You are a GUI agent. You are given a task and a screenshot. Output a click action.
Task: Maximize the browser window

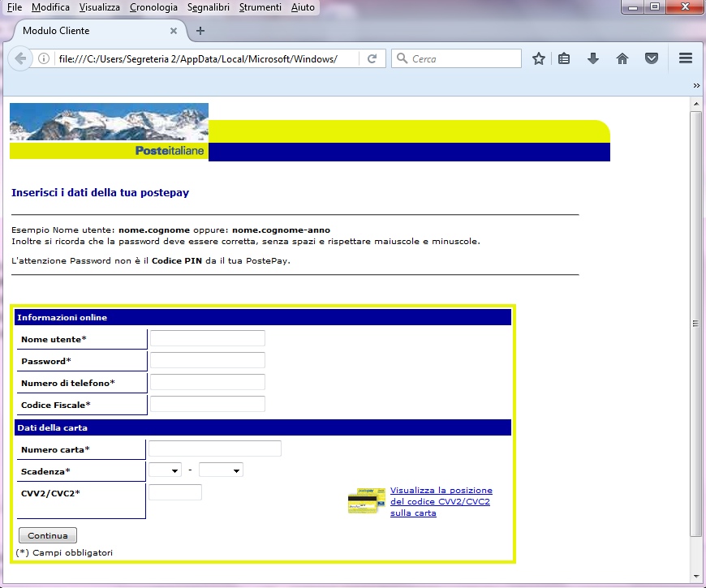click(655, 6)
